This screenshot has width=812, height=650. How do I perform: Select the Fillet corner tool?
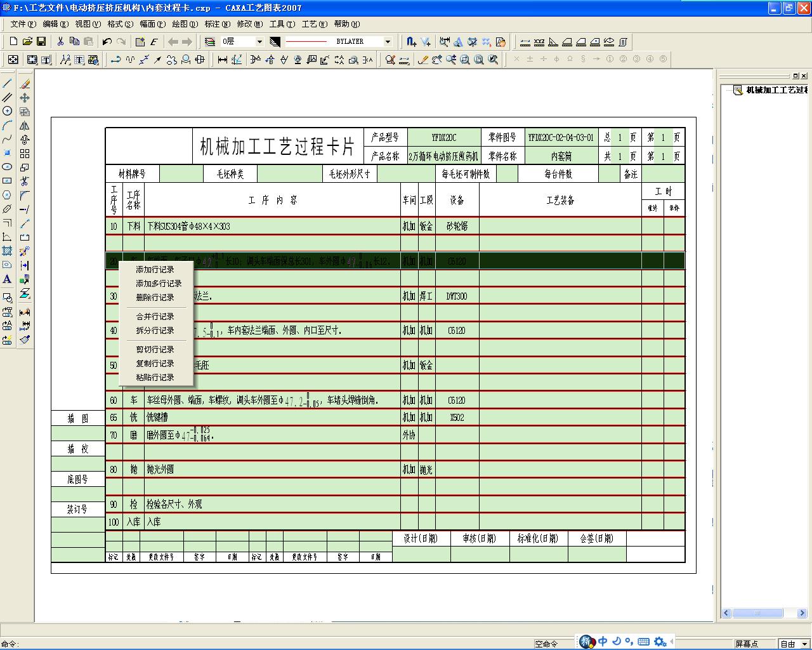(x=25, y=195)
